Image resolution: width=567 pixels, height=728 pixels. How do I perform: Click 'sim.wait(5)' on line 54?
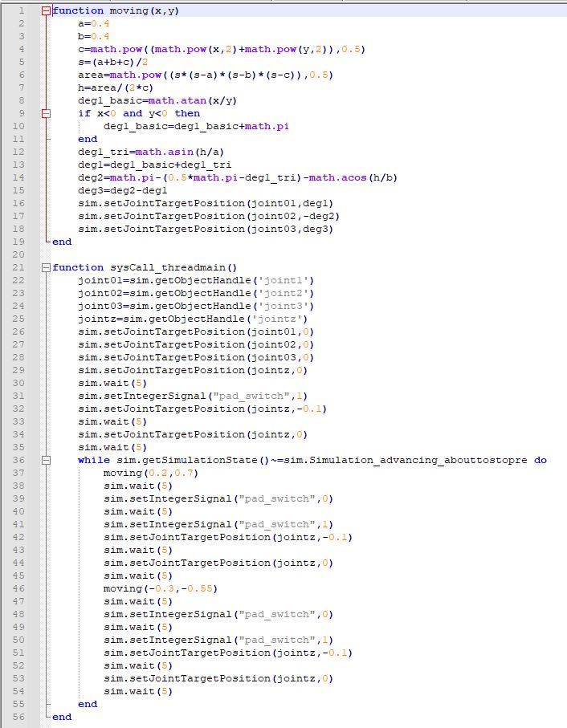pyautogui.click(x=138, y=691)
